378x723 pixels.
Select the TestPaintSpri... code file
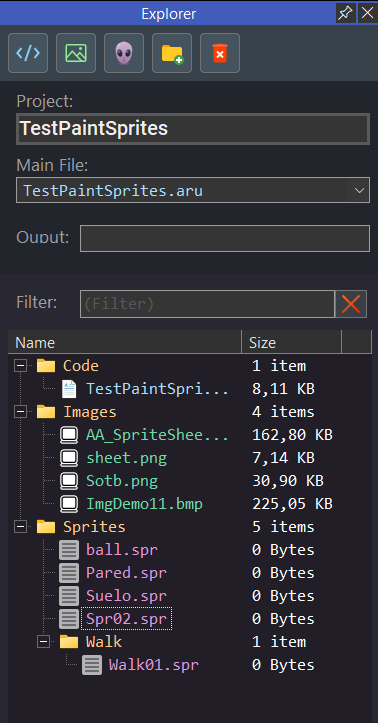pos(157,389)
